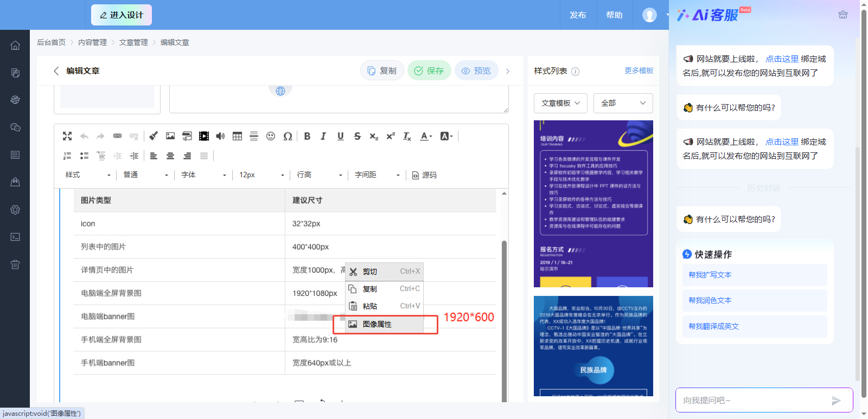The width and height of the screenshot is (868, 419).
Task: Go back using the arrow beside 编辑文章
Action: pos(56,71)
